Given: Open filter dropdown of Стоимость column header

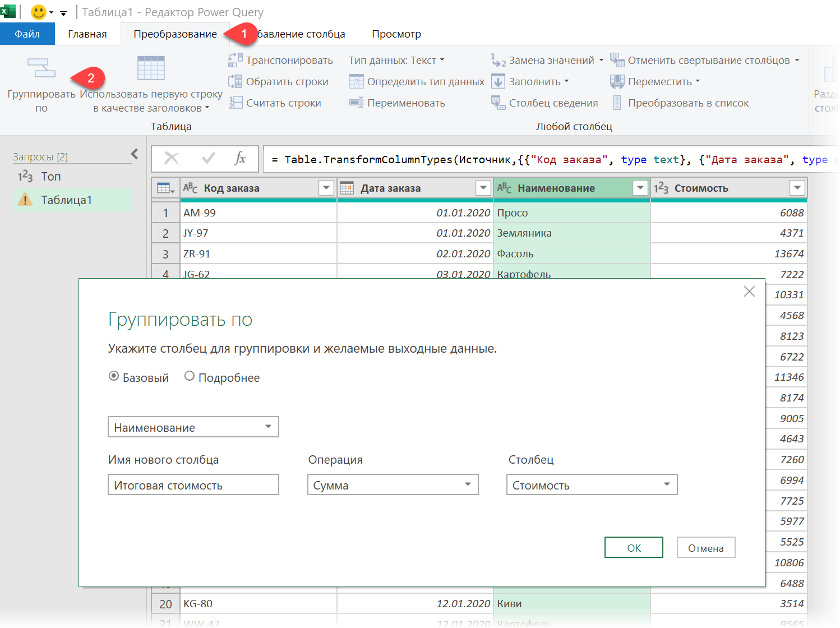Looking at the screenshot, I should point(797,188).
